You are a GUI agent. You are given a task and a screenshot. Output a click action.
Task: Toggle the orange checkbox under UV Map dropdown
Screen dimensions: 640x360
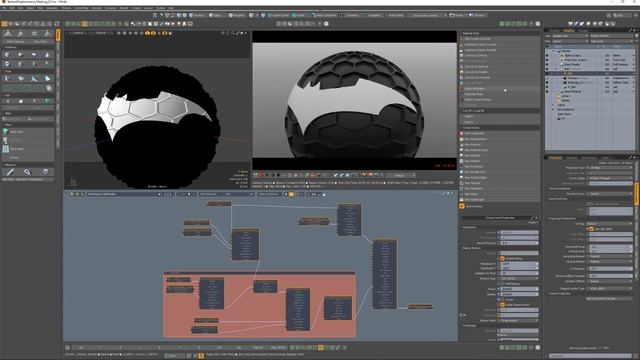[x=591, y=229]
